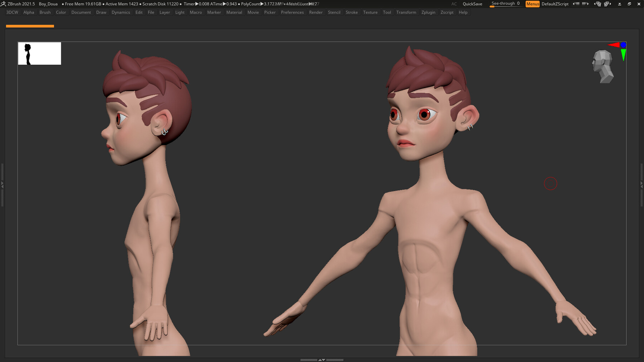Image resolution: width=644 pixels, height=362 pixels.
Task: Click the "ZBrush 2021.5" title text
Action: click(x=21, y=4)
